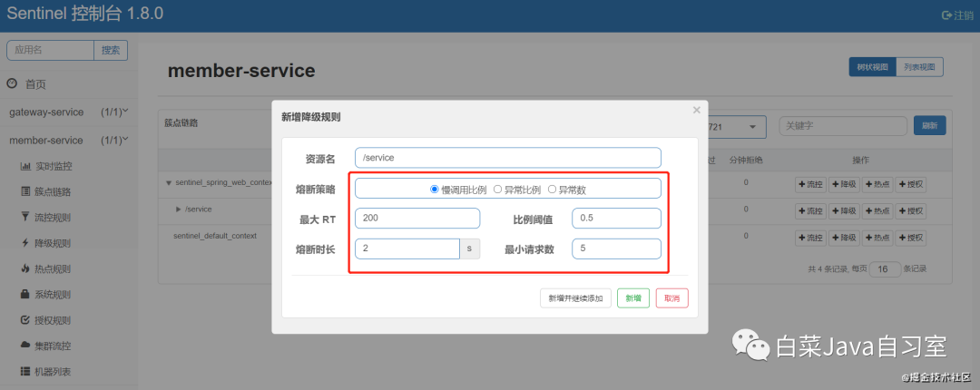Click +流控 in the /service row
This screenshot has width=980, height=390.
pos(810,210)
